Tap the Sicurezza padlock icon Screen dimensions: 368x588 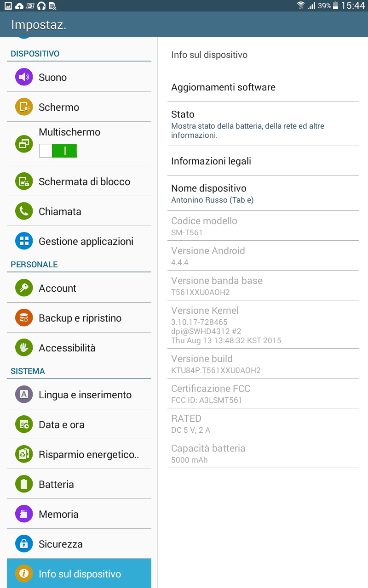pos(24,544)
